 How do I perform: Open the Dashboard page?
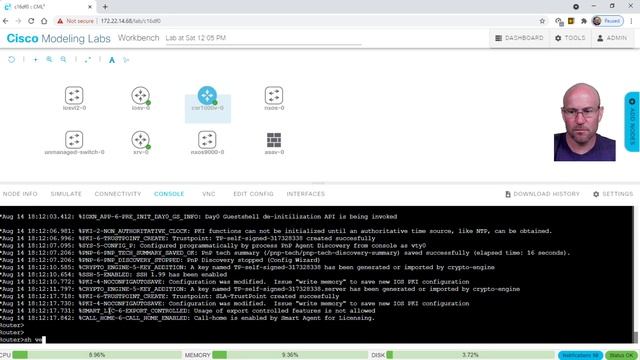519,38
